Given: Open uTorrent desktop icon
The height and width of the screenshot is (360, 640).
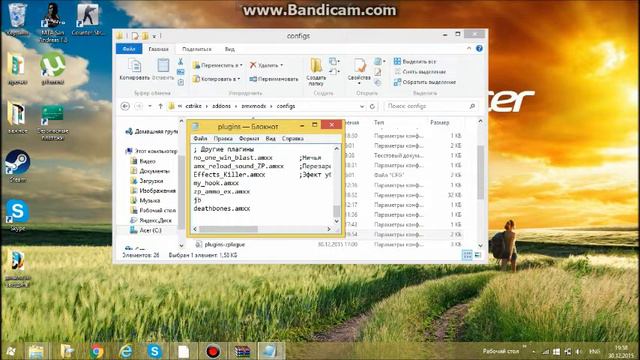Looking at the screenshot, I should tap(53, 69).
